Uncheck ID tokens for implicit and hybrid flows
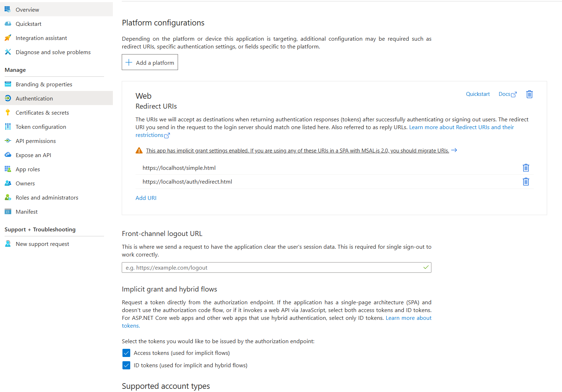Screen dimensions: 562x392 click(126, 365)
